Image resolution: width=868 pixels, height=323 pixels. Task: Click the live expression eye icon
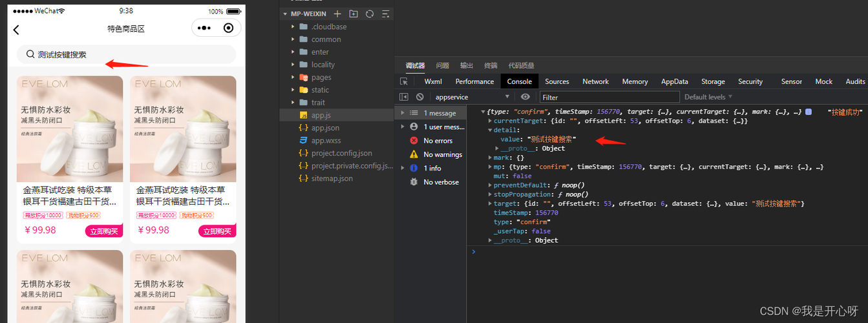click(x=525, y=97)
